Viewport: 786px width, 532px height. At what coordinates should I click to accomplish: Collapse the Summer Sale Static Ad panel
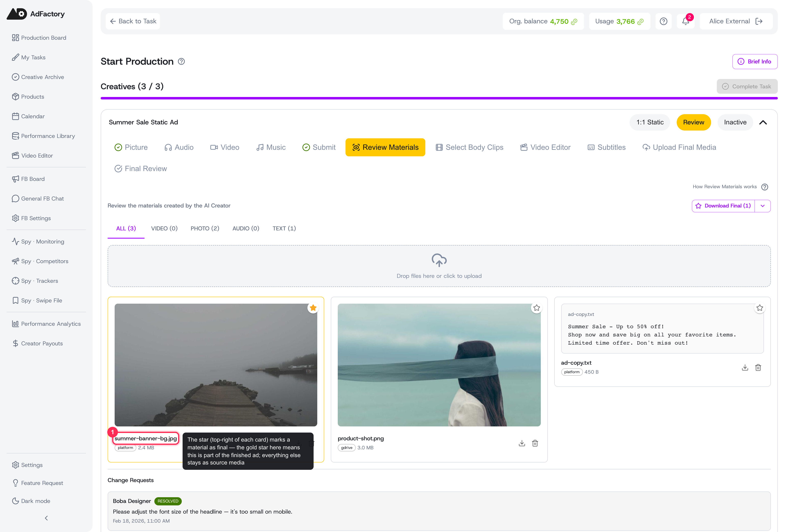click(763, 122)
